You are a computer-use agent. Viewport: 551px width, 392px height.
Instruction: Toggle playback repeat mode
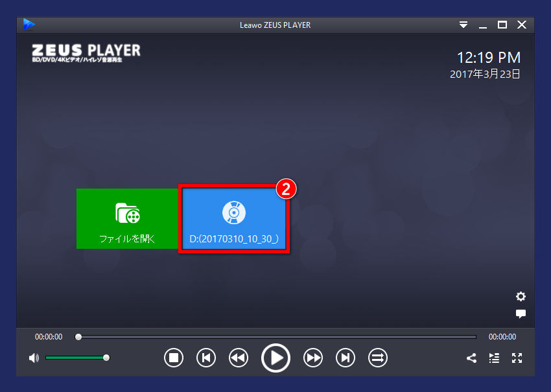click(378, 357)
